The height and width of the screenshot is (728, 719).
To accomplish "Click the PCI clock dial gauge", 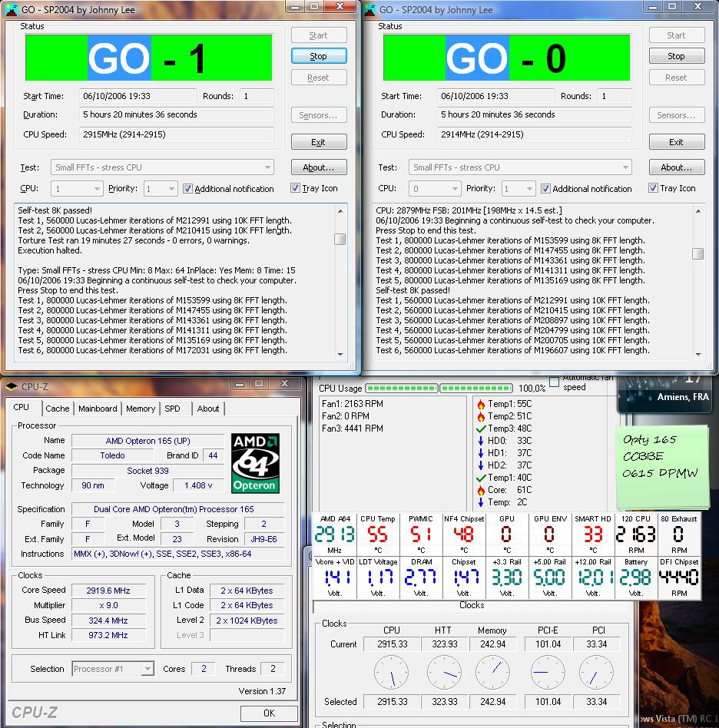I will click(x=596, y=672).
